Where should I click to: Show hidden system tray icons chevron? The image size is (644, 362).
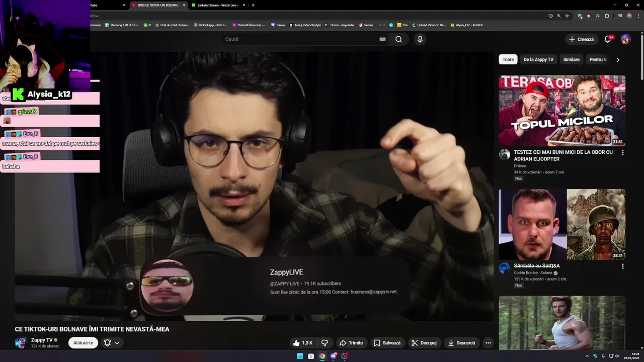tap(587, 356)
